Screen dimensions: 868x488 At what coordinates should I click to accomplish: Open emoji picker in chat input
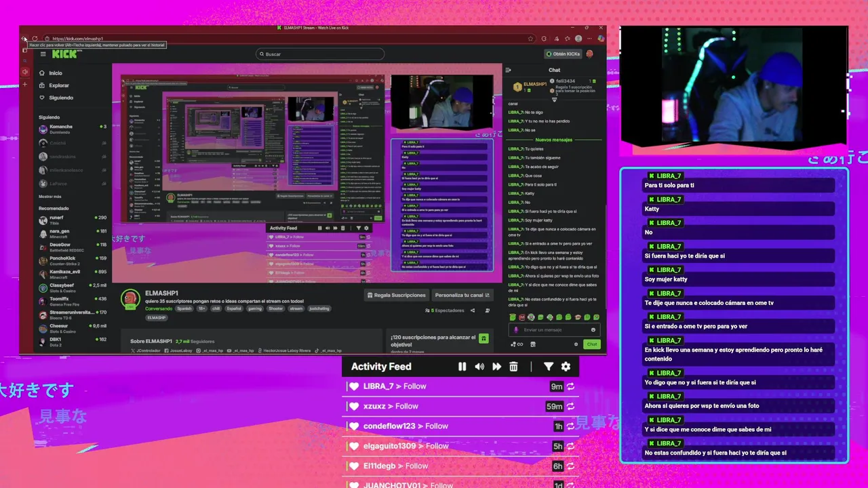pyautogui.click(x=593, y=330)
